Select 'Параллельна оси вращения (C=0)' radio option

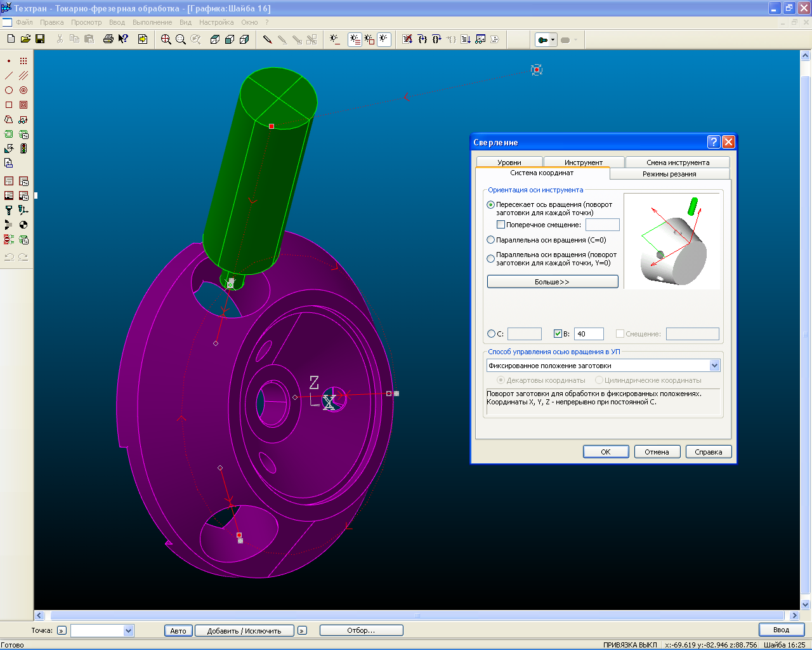pyautogui.click(x=491, y=240)
